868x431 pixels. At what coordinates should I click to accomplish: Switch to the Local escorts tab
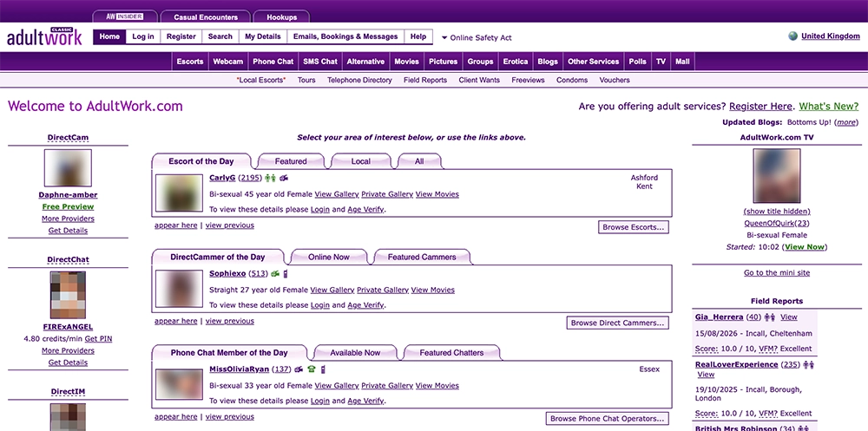pyautogui.click(x=361, y=161)
